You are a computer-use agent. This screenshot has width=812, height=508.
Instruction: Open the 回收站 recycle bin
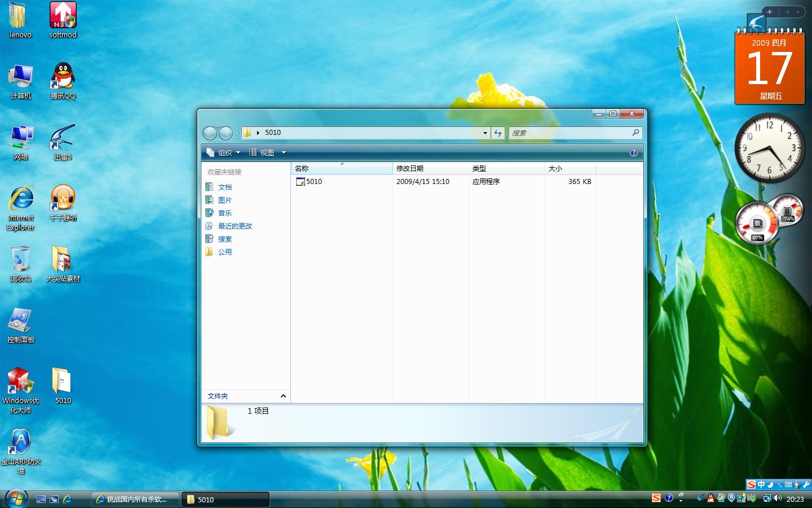pyautogui.click(x=21, y=264)
